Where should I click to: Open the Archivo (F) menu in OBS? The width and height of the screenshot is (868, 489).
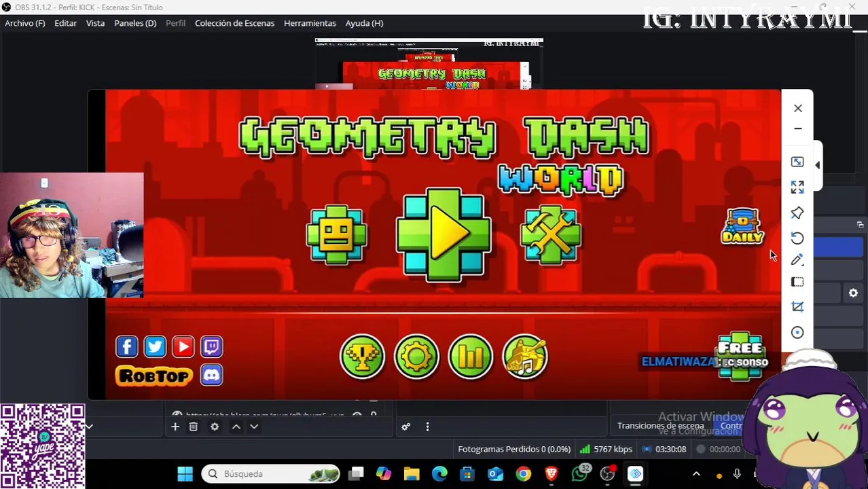click(25, 23)
